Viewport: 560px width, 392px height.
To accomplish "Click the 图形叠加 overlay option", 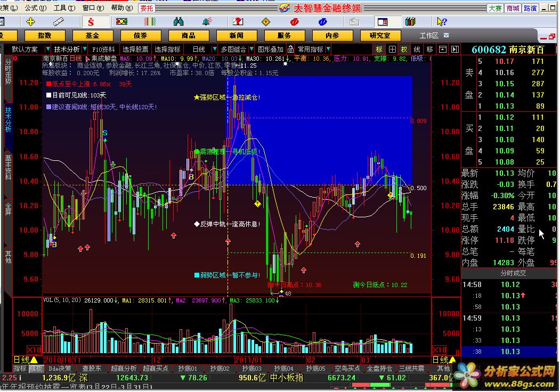I will click(270, 50).
